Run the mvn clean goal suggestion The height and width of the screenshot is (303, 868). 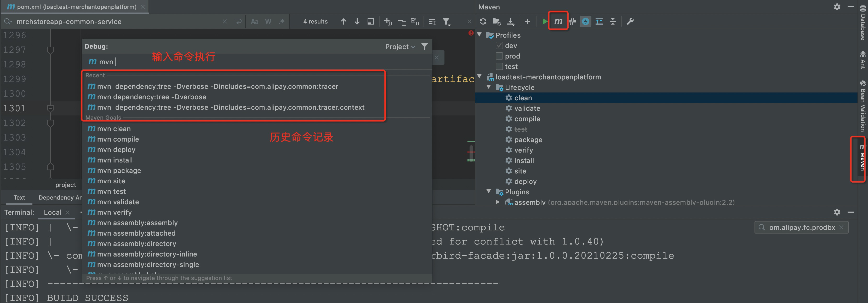click(x=113, y=129)
